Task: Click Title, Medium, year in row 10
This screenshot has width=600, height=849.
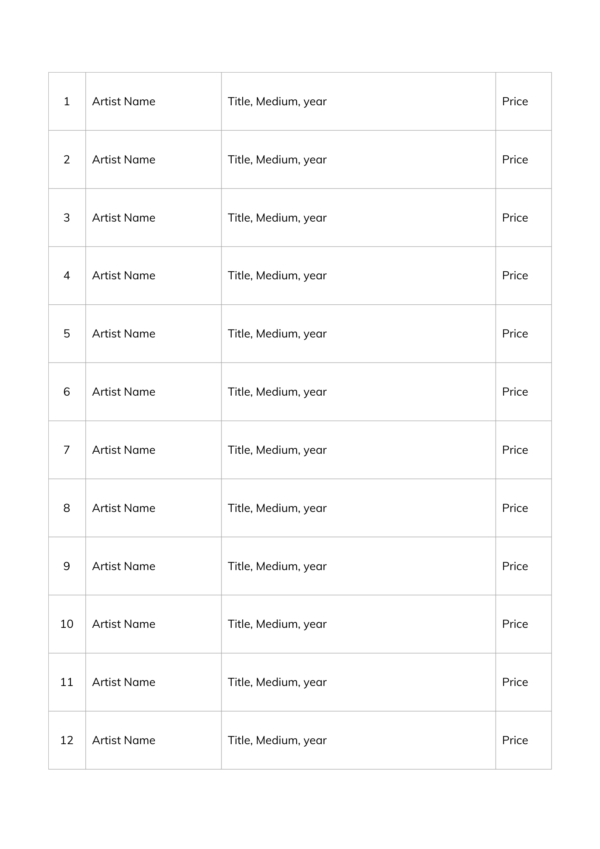Action: pyautogui.click(x=277, y=624)
